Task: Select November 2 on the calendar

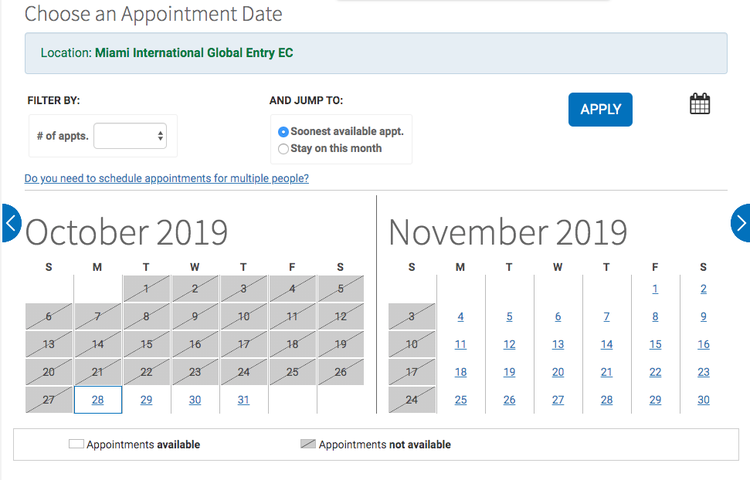Action: pyautogui.click(x=704, y=289)
